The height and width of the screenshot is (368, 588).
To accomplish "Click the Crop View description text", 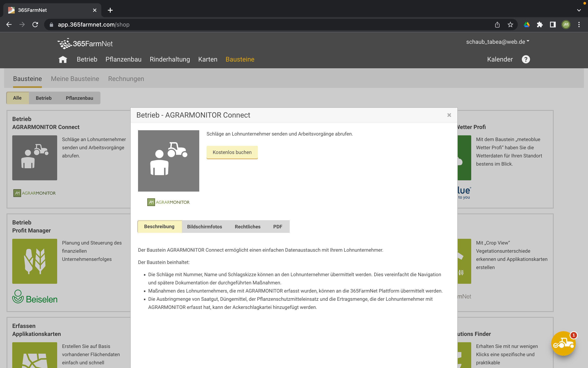I will coord(512,255).
